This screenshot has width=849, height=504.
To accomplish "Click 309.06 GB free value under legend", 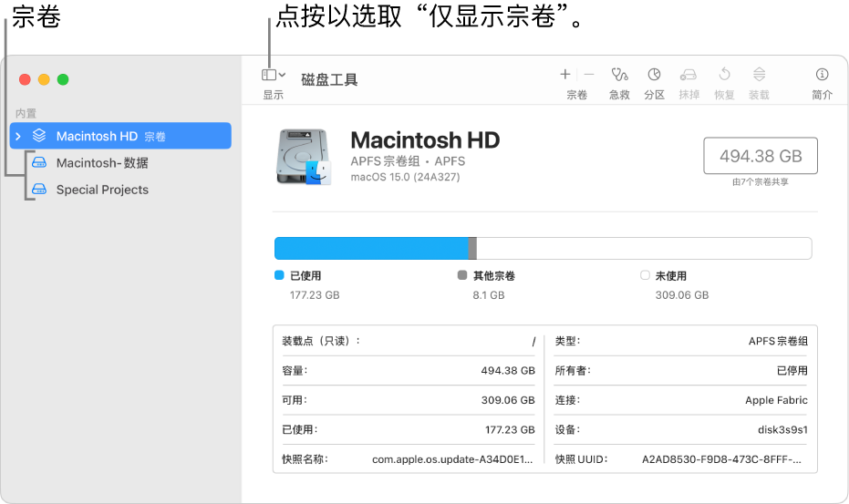I will point(682,295).
